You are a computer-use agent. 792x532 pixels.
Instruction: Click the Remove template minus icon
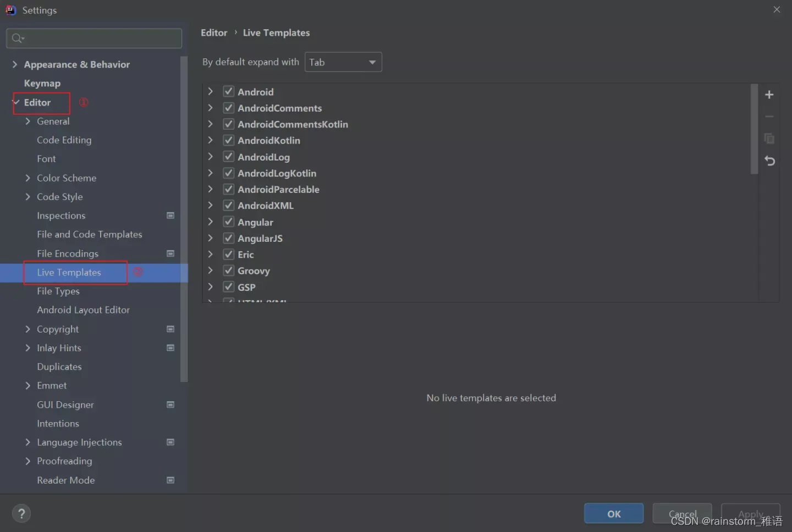coord(769,117)
